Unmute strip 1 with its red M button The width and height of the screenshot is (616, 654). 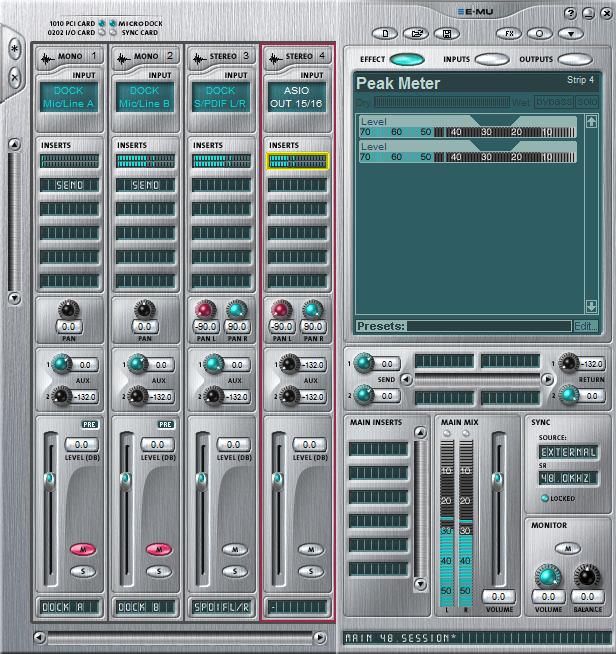[x=83, y=549]
